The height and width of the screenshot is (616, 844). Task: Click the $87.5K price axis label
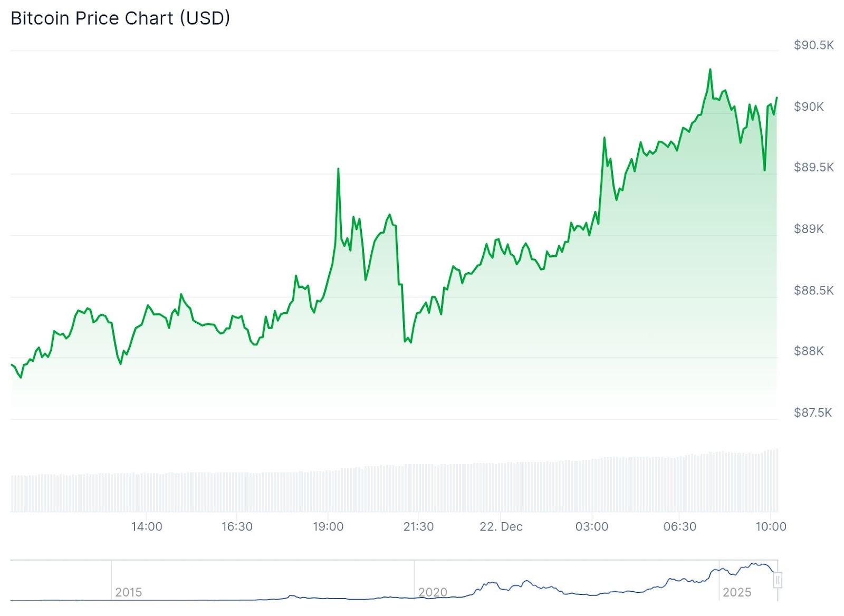(813, 412)
